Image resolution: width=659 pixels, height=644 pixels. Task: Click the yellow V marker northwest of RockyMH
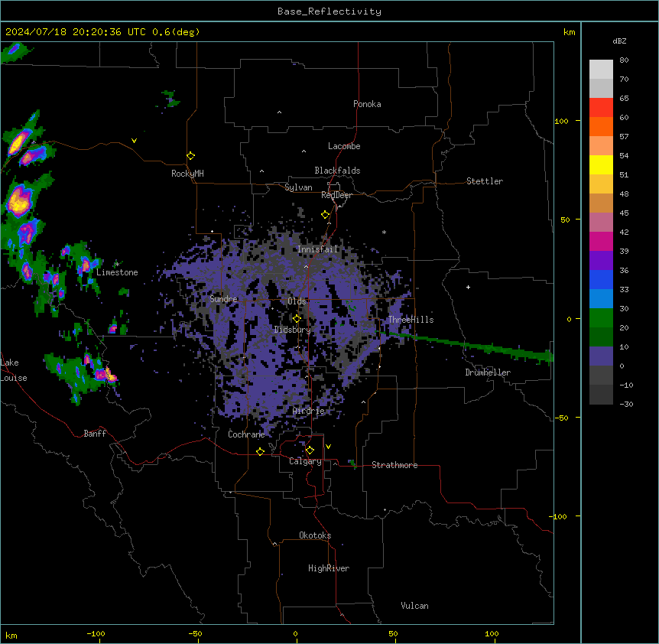(x=134, y=141)
